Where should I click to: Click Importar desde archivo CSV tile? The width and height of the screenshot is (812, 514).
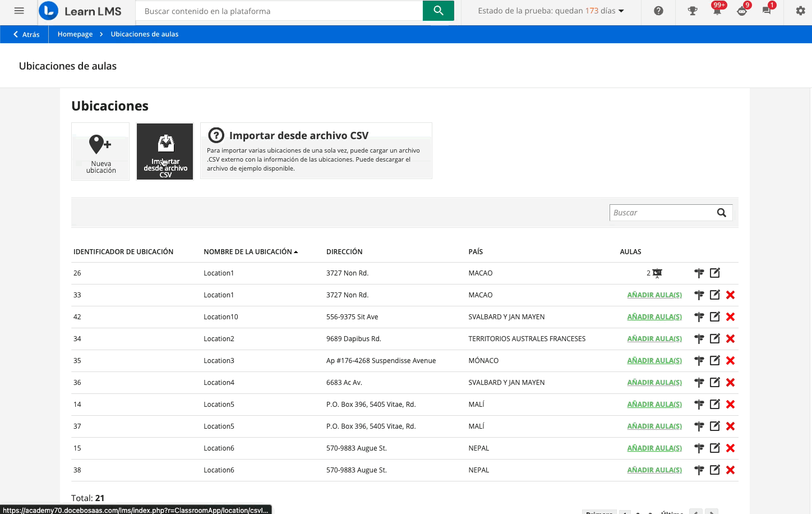(x=165, y=152)
